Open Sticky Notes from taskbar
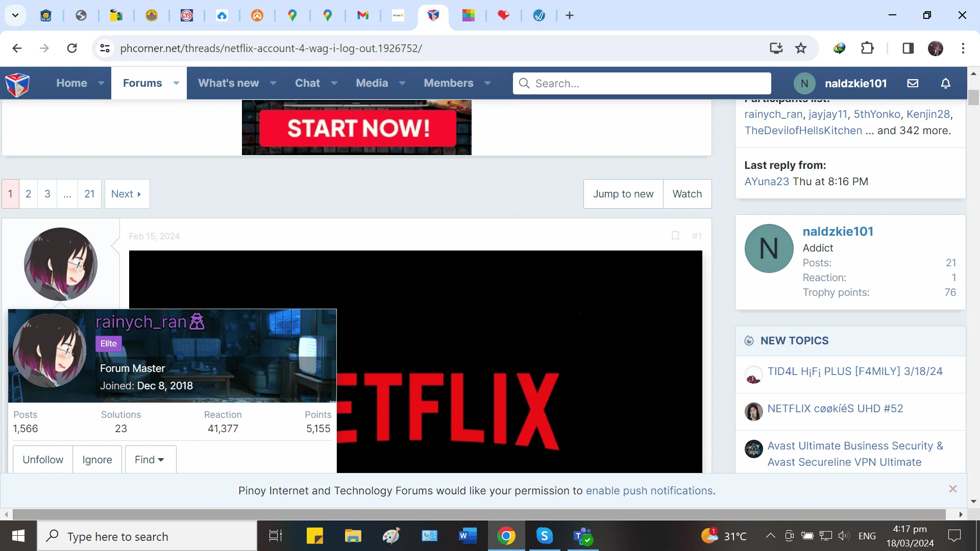The height and width of the screenshot is (551, 980). [x=314, y=536]
